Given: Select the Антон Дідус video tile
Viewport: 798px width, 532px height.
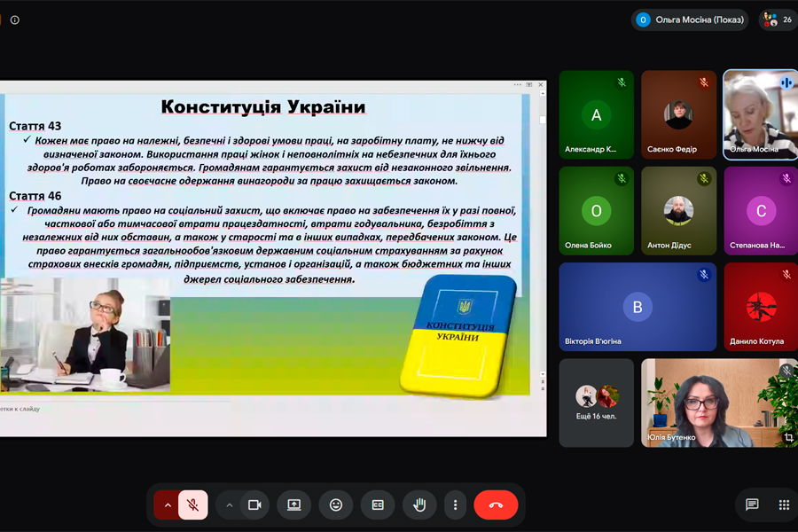Looking at the screenshot, I should click(x=679, y=211).
